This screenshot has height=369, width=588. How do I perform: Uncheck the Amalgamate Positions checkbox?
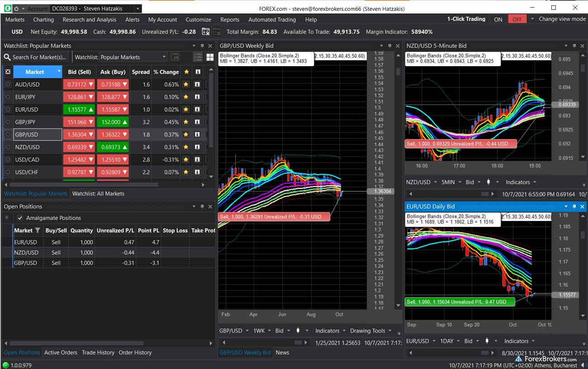click(20, 218)
